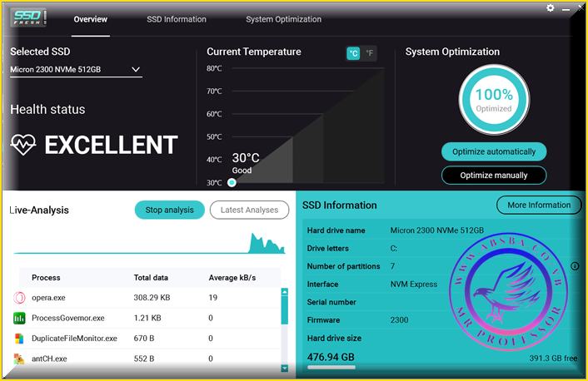The width and height of the screenshot is (588, 381).
Task: Click the Average kB/s column header
Action: [232, 278]
